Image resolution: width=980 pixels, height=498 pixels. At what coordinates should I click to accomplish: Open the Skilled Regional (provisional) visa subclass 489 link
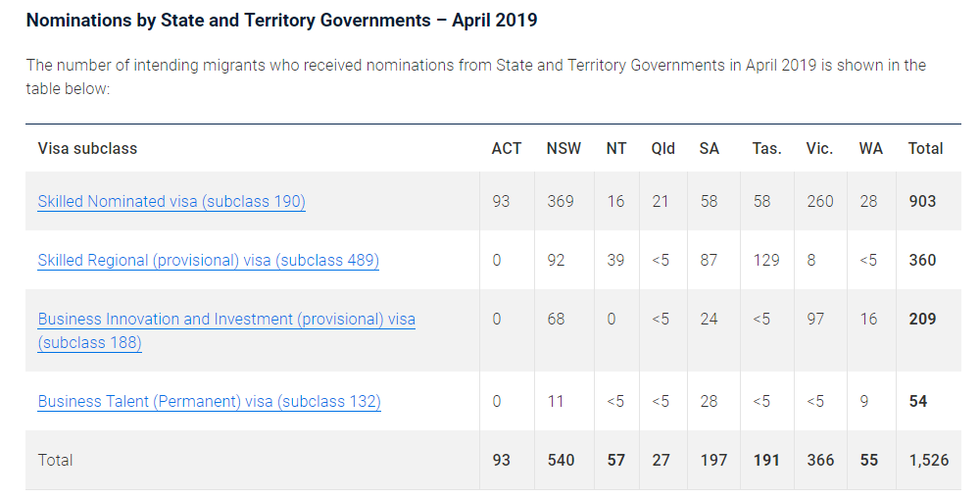coord(208,260)
